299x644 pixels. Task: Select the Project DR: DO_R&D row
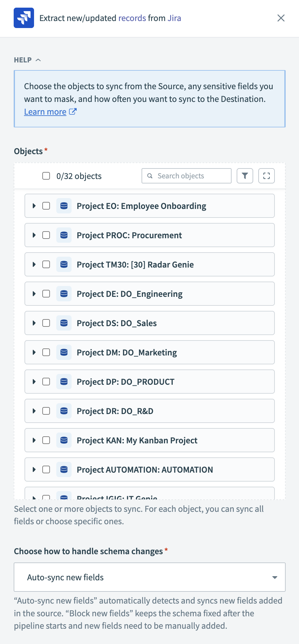click(x=115, y=411)
